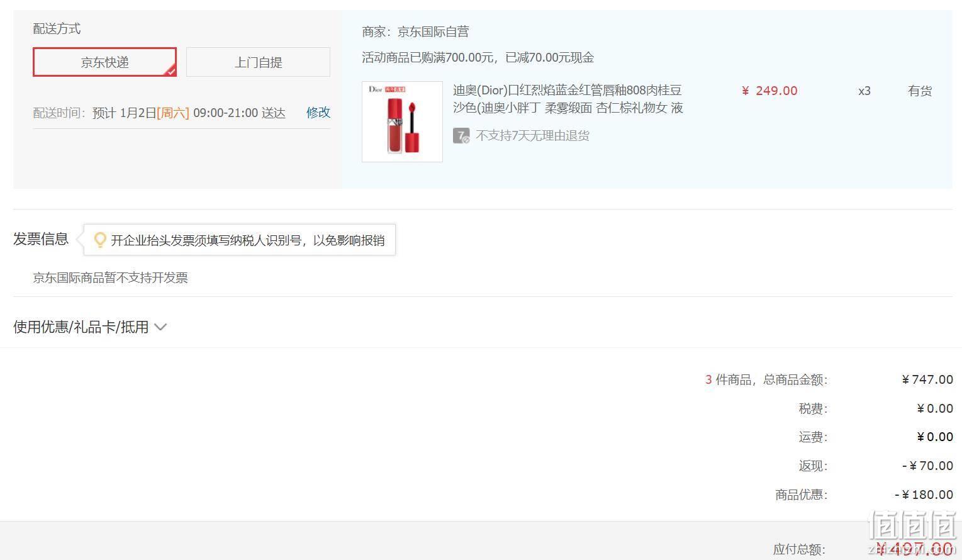This screenshot has height=560, width=962.
Task: Click the 配送方式 heading
Action: pos(57,29)
